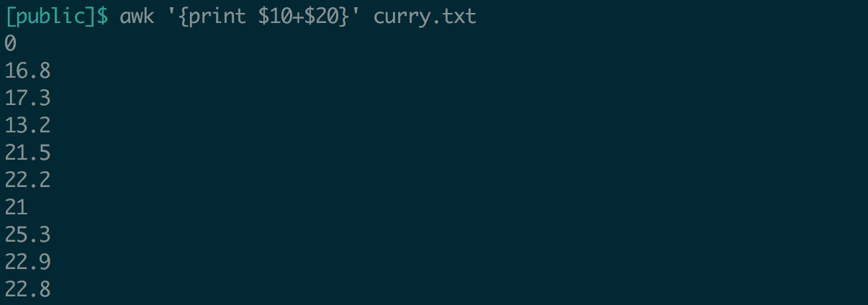The width and height of the screenshot is (868, 305).
Task: Click the $20 field reference
Action: [321, 16]
